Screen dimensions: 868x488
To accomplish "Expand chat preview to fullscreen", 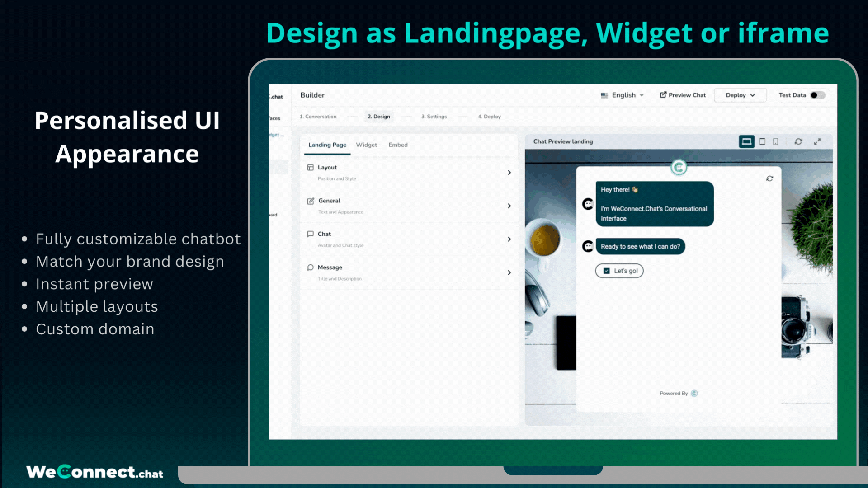I will coord(817,142).
